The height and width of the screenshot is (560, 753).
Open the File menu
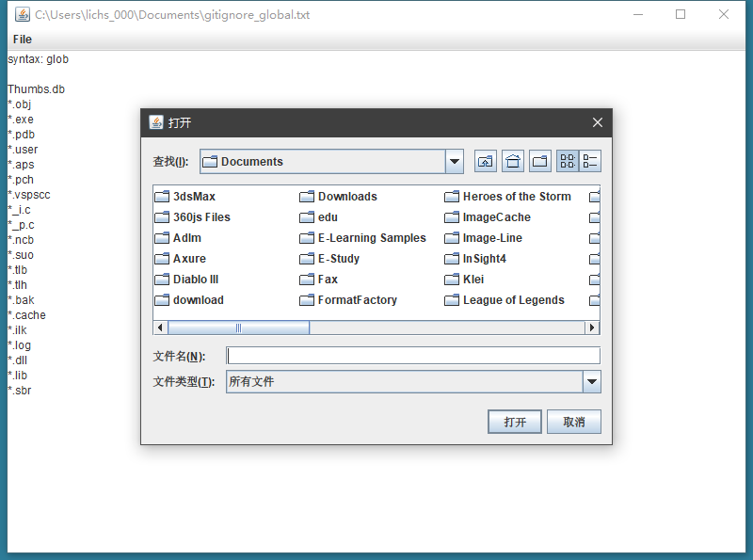23,40
